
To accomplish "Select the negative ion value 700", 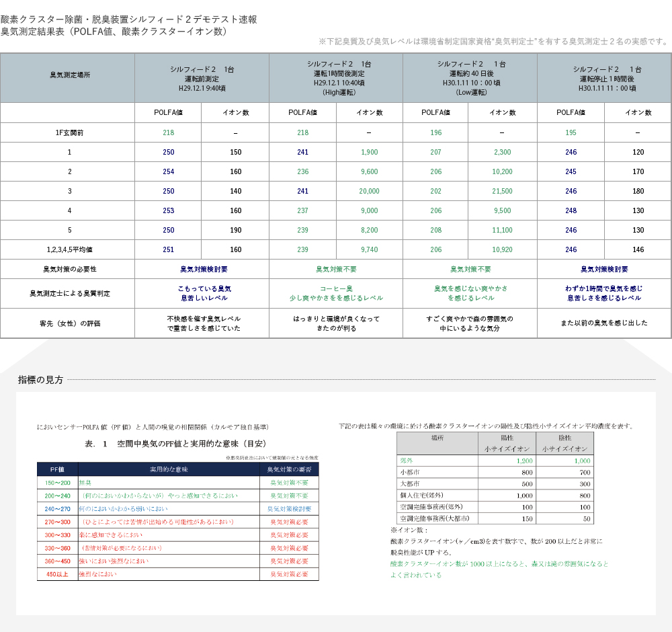I will (585, 473).
